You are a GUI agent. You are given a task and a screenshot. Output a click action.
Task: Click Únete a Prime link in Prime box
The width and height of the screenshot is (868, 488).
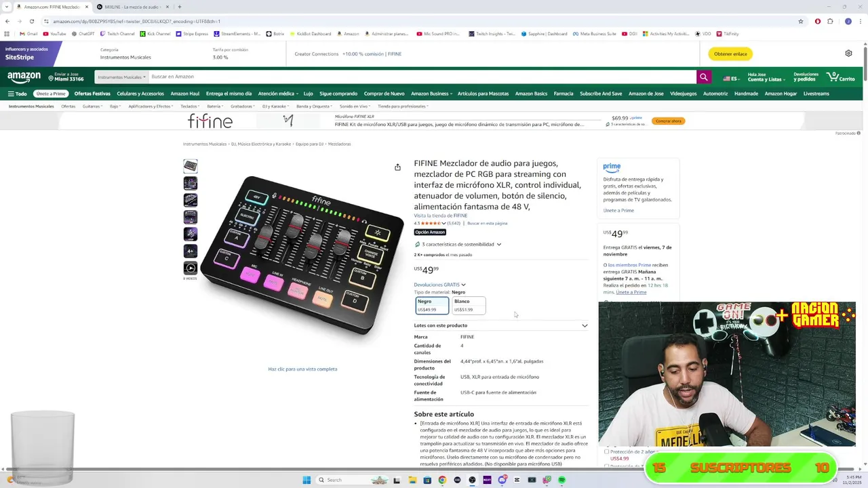click(618, 210)
